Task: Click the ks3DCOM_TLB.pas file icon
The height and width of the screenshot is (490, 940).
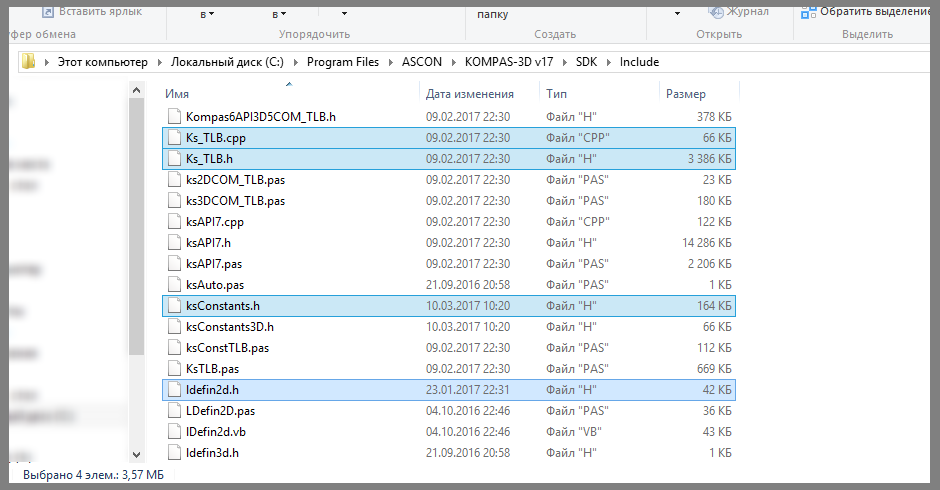Action: click(x=174, y=200)
